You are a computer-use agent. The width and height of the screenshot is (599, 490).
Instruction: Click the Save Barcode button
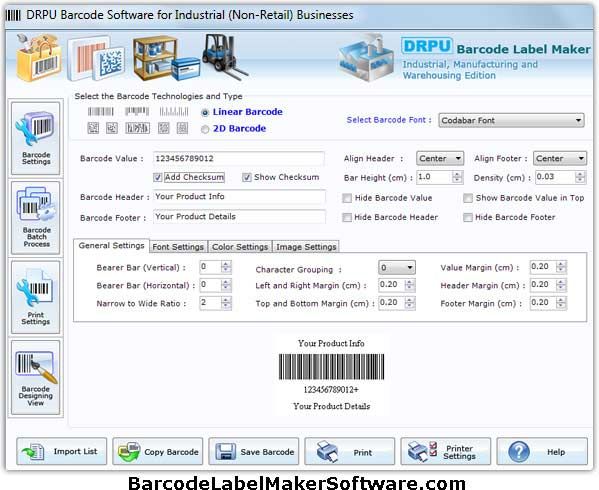254,451
